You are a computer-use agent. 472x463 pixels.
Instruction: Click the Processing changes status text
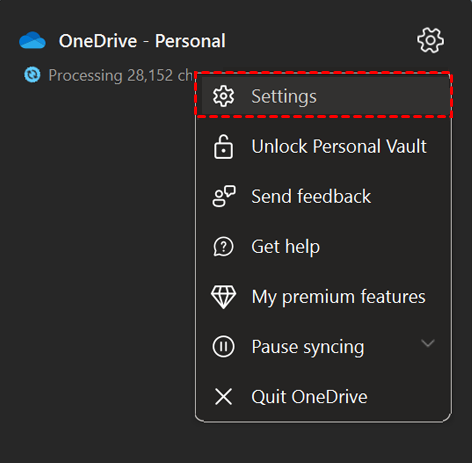(x=121, y=75)
